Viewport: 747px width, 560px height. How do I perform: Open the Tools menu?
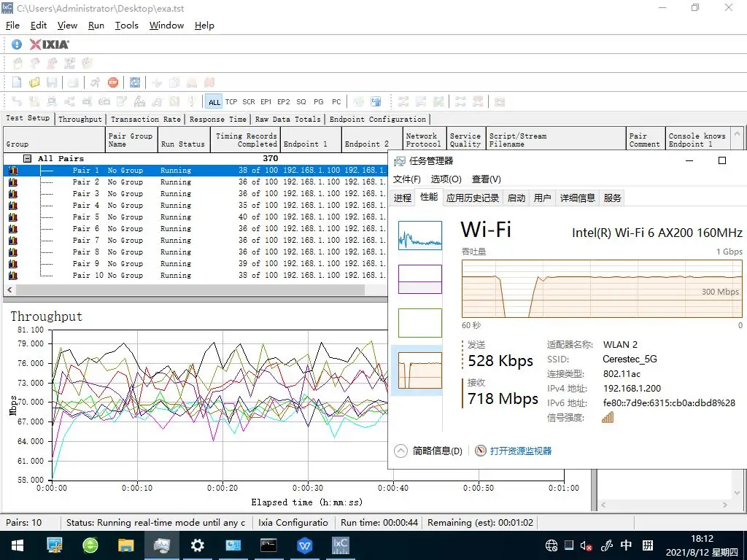[127, 26]
